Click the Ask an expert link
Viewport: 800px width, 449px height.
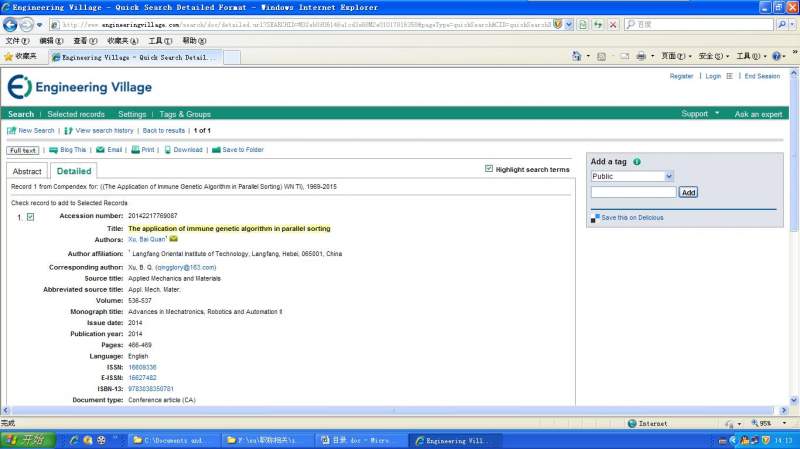tap(758, 114)
